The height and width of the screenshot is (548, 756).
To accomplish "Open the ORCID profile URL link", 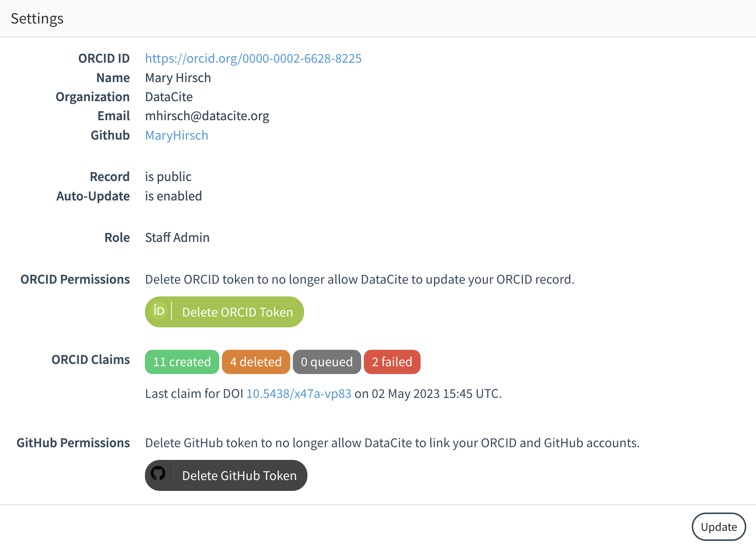I will pyautogui.click(x=253, y=59).
